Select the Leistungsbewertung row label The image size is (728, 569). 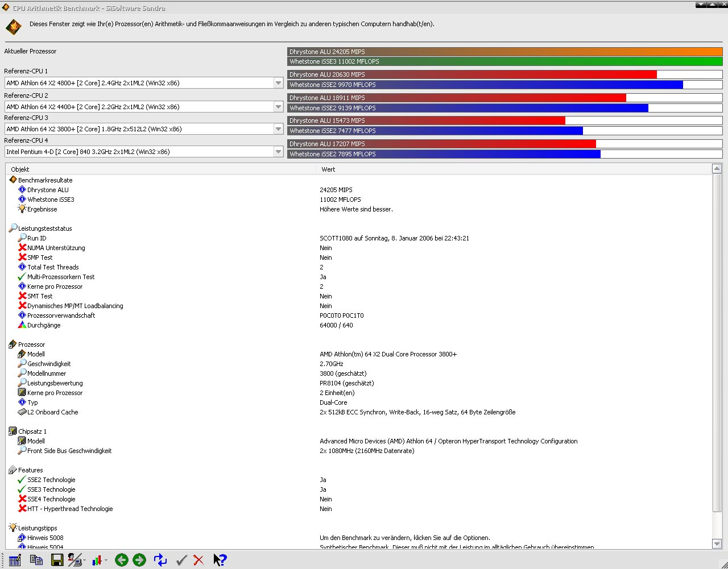[x=55, y=383]
